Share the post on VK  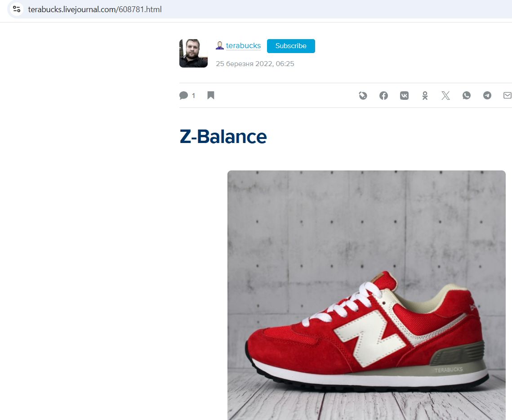[404, 95]
